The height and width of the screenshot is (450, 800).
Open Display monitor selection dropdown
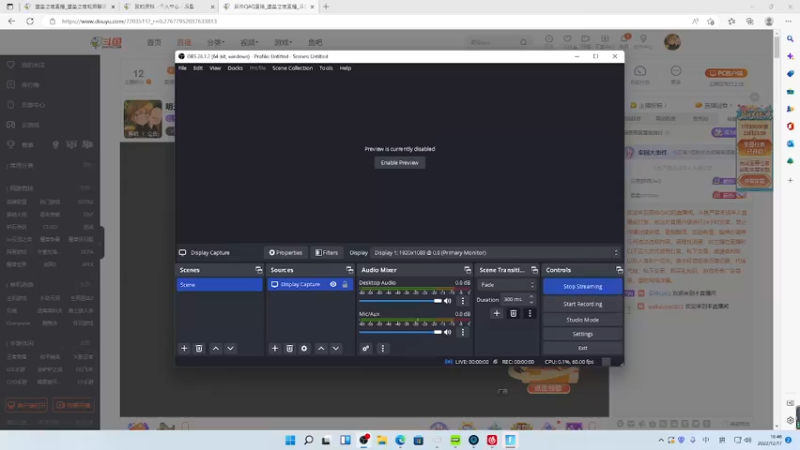click(x=496, y=253)
